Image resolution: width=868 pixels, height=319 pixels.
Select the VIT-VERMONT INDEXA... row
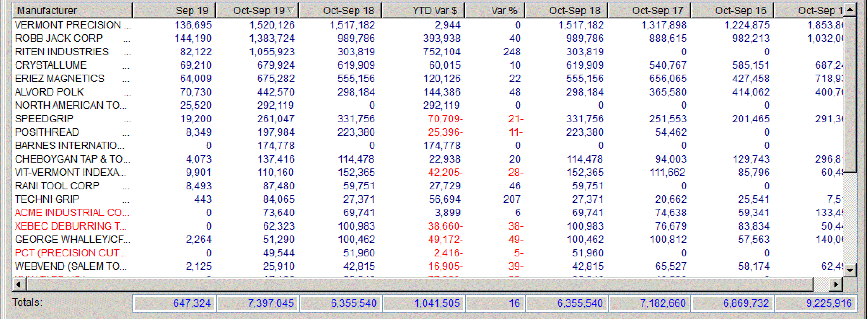point(428,172)
